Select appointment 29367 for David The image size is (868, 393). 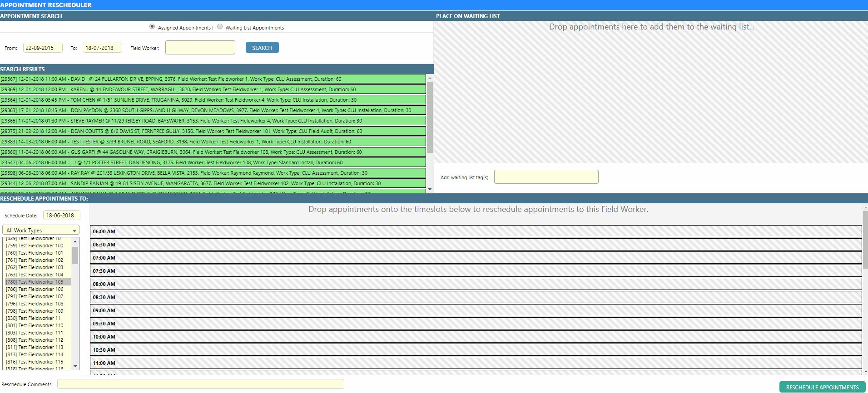tap(213, 79)
